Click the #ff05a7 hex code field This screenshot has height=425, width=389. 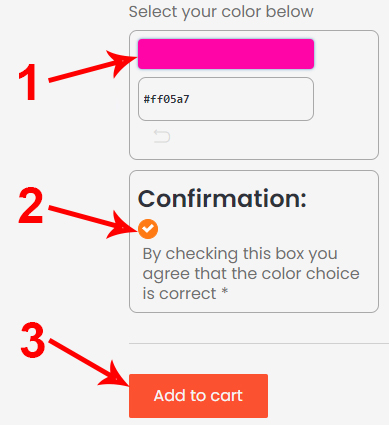click(226, 99)
